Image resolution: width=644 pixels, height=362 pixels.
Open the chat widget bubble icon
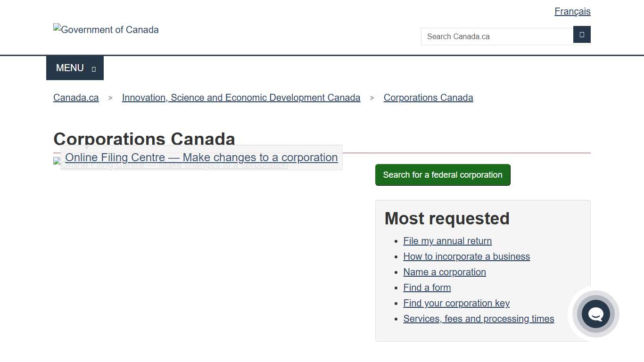(x=595, y=314)
